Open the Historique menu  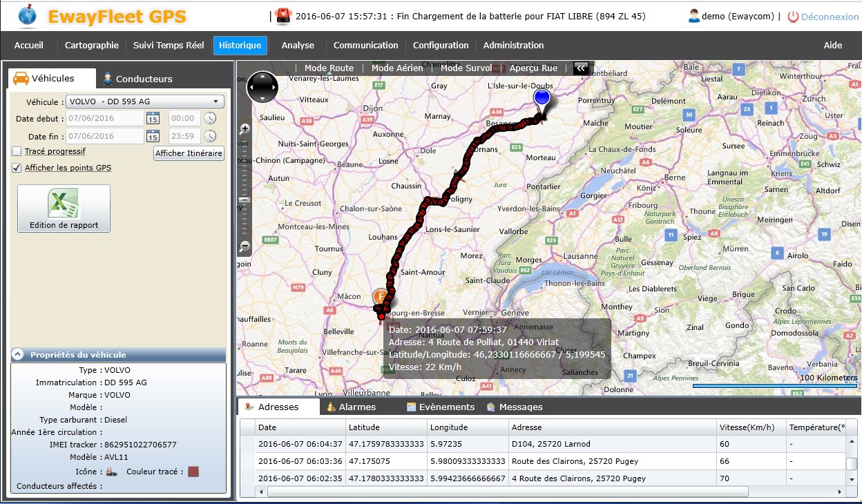[x=240, y=46]
